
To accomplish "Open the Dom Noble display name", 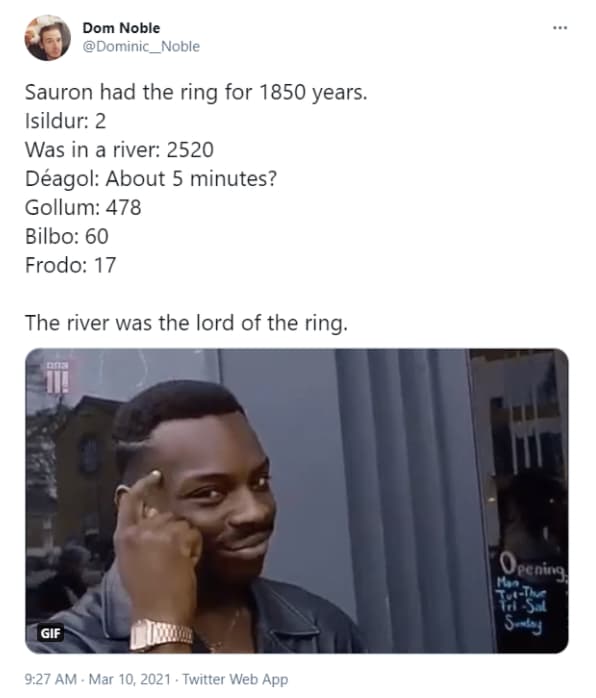I will [x=121, y=28].
